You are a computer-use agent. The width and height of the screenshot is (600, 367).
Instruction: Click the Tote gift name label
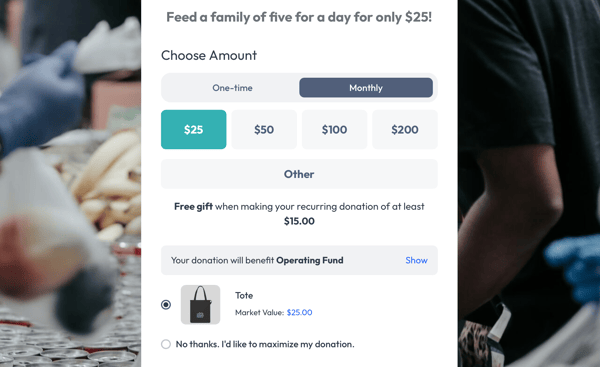coord(244,295)
